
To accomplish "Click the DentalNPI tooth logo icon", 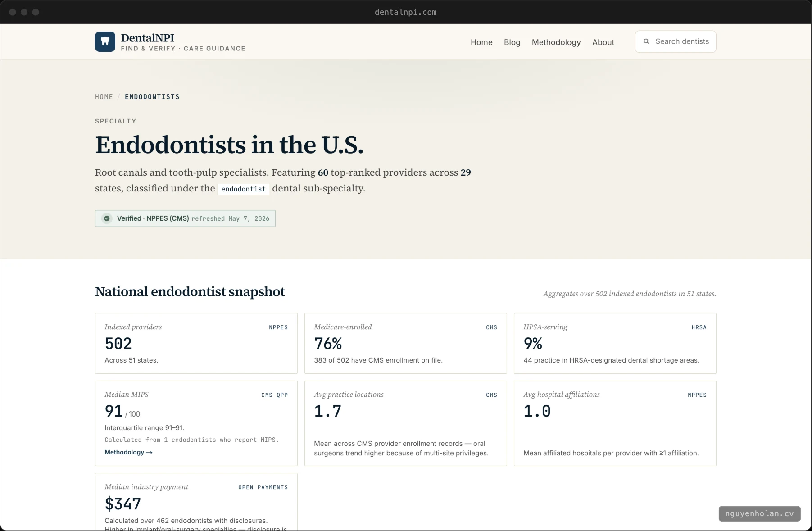I will click(x=105, y=42).
